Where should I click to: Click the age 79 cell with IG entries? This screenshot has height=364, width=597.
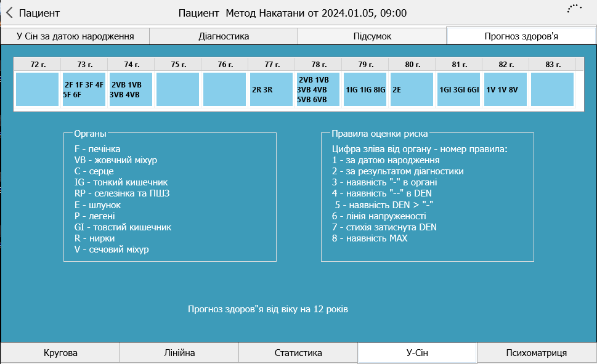click(365, 89)
